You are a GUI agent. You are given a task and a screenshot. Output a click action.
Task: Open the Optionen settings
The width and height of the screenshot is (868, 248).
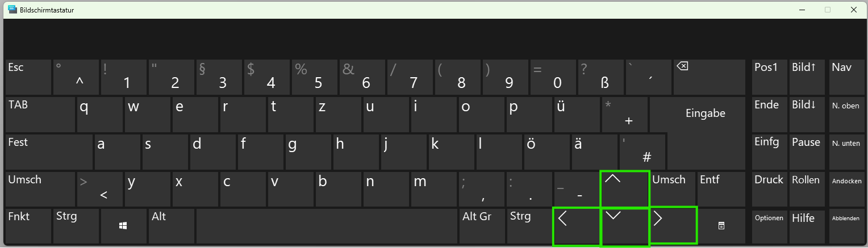point(769,226)
